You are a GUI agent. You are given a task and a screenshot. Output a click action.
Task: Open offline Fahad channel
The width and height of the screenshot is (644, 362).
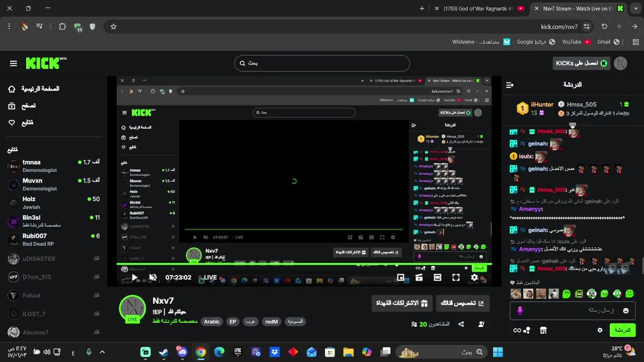(53, 296)
